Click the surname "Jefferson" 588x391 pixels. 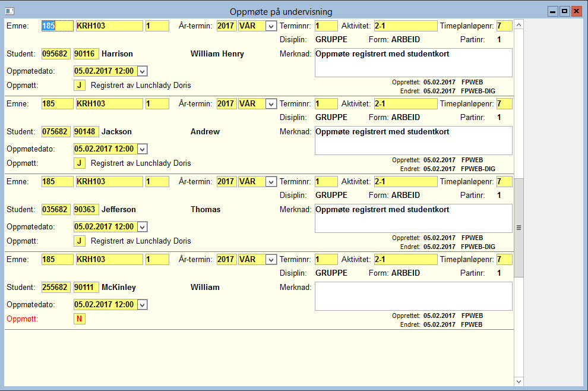point(119,210)
